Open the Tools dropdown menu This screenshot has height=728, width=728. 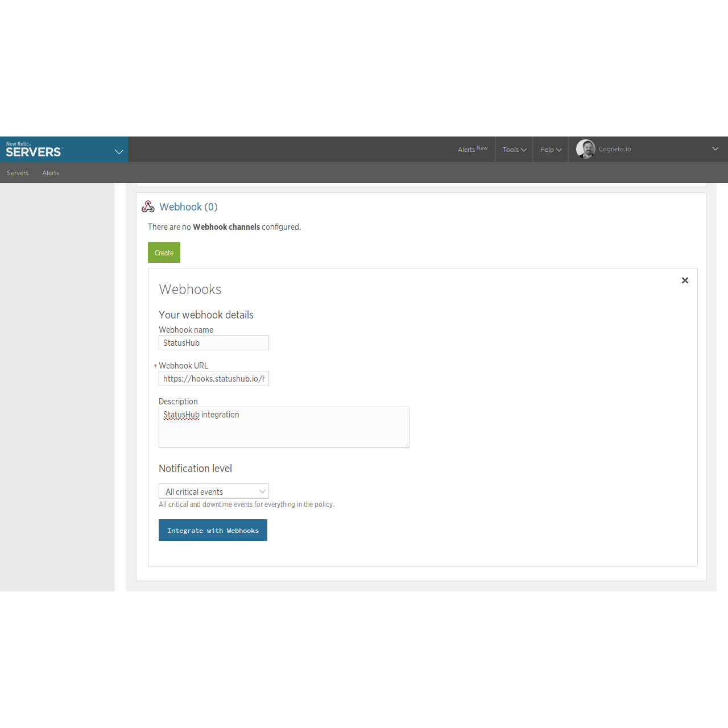click(514, 149)
